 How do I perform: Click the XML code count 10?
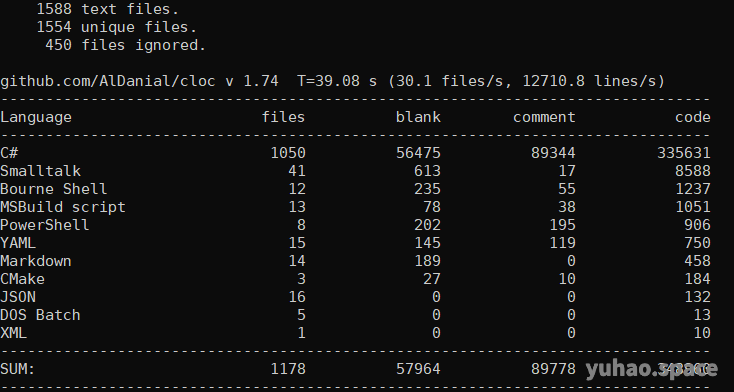[x=702, y=333]
